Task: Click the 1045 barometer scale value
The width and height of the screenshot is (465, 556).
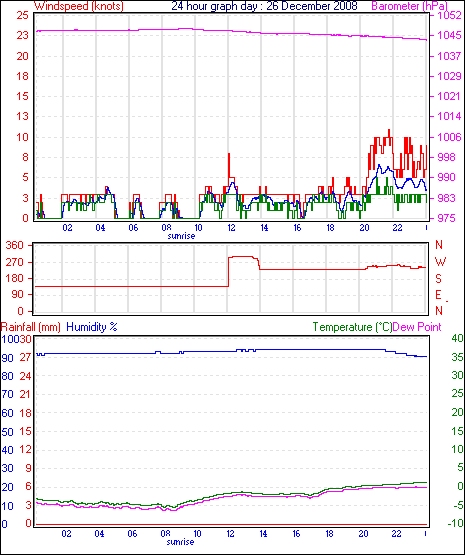Action: tap(450, 35)
